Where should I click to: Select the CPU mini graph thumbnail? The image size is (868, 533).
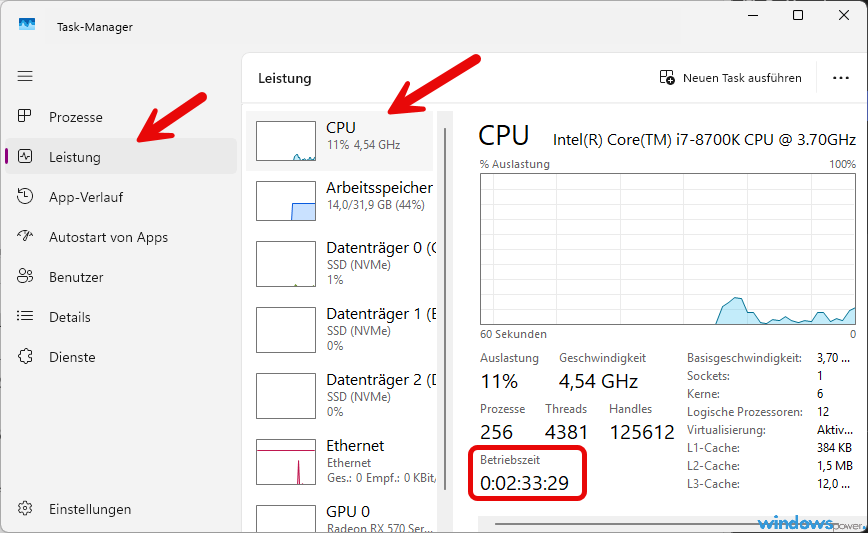point(286,141)
